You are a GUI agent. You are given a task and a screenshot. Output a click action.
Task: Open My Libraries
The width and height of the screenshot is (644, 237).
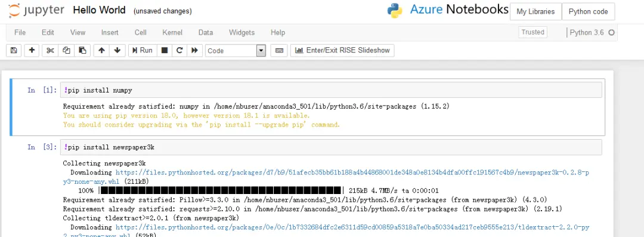535,11
